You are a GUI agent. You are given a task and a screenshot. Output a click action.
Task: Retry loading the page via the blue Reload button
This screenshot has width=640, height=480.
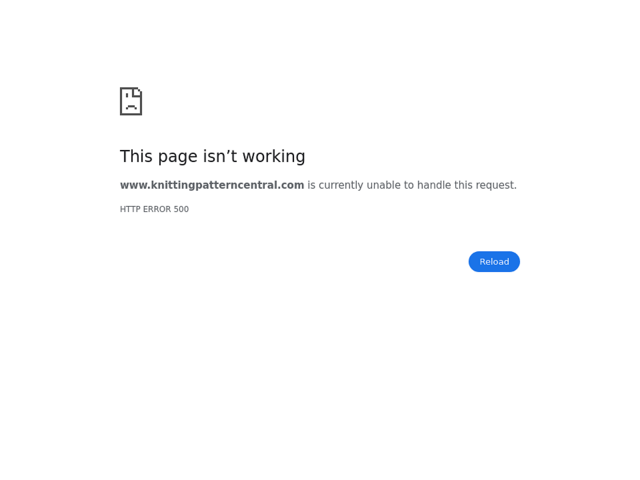(494, 262)
